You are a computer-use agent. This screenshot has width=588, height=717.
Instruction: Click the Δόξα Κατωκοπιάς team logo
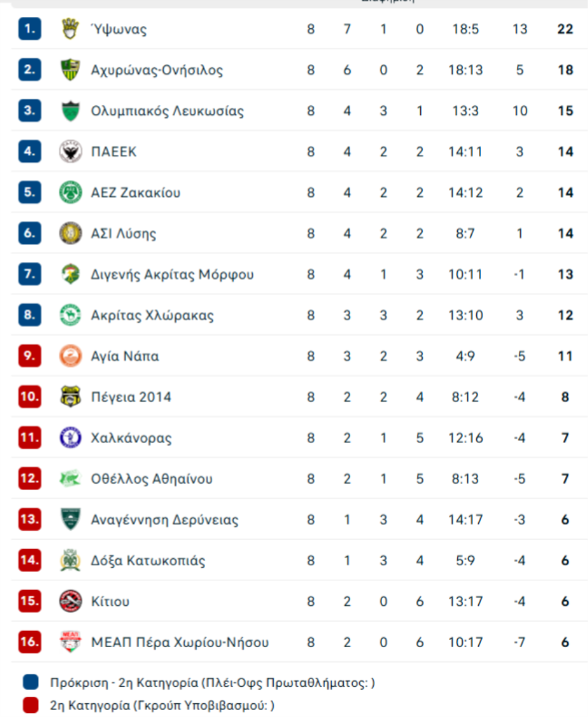coord(71,560)
